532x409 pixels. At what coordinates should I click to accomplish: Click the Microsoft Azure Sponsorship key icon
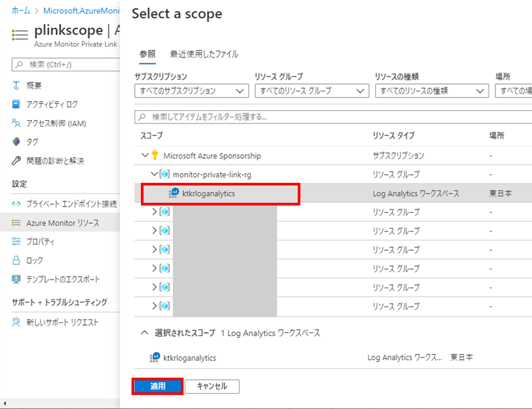click(x=155, y=155)
